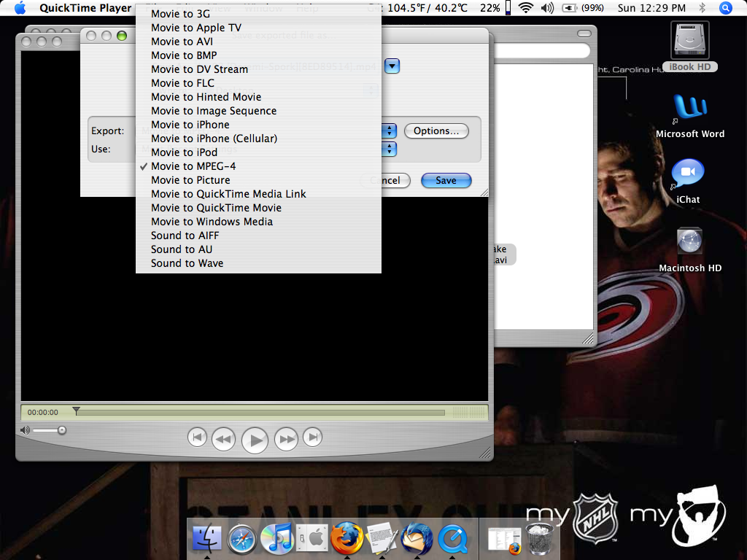747x560 pixels.
Task: Open export Options dialog
Action: [436, 131]
